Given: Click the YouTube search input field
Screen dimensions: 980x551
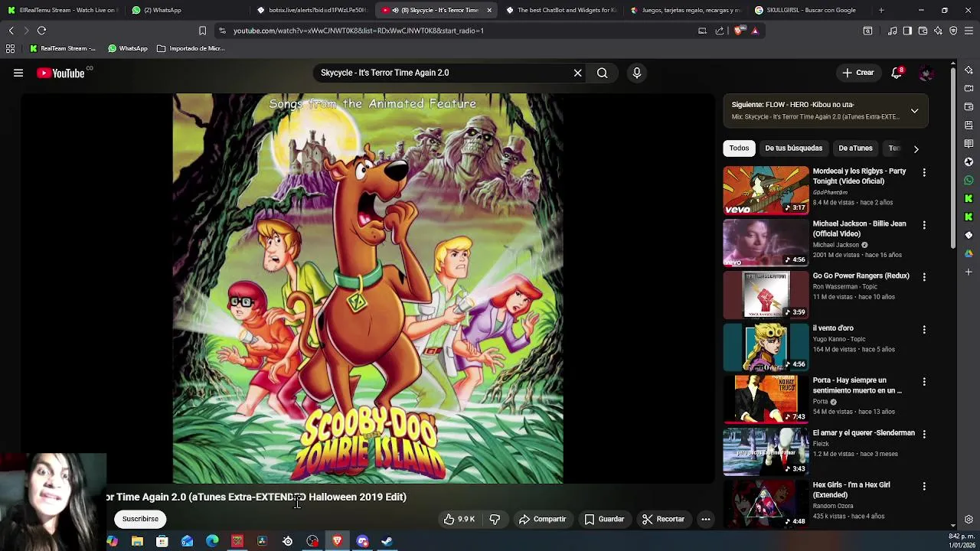Looking at the screenshot, I should point(444,73).
